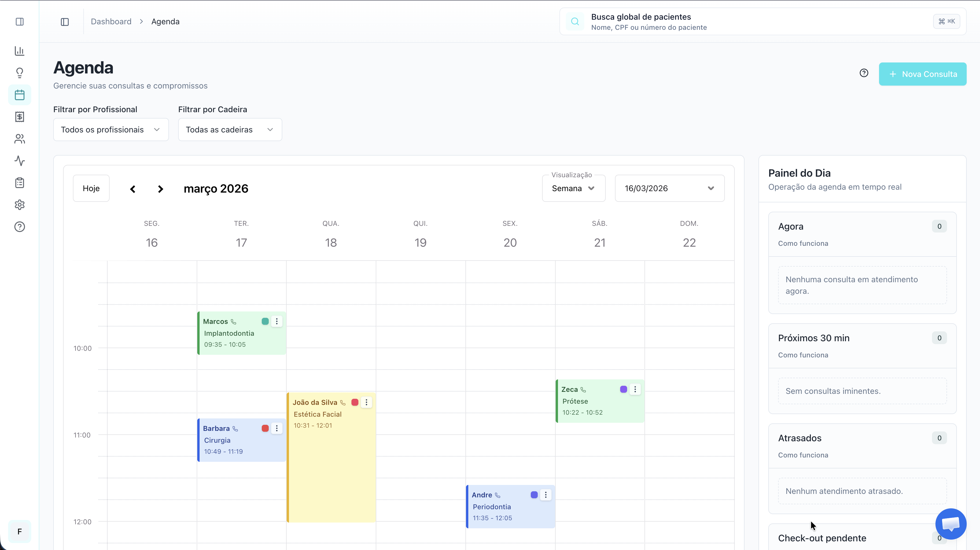The width and height of the screenshot is (980, 550).
Task: Open the calendar agenda sidebar icon
Action: click(19, 95)
